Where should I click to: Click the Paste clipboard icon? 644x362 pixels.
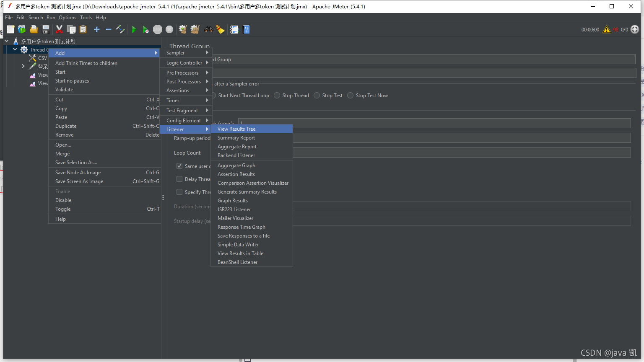point(83,29)
